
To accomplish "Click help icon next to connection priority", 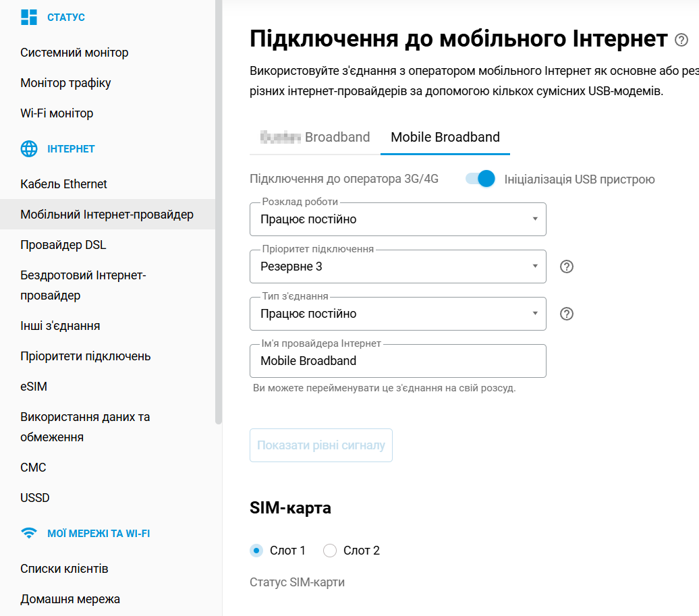I will 567,267.
